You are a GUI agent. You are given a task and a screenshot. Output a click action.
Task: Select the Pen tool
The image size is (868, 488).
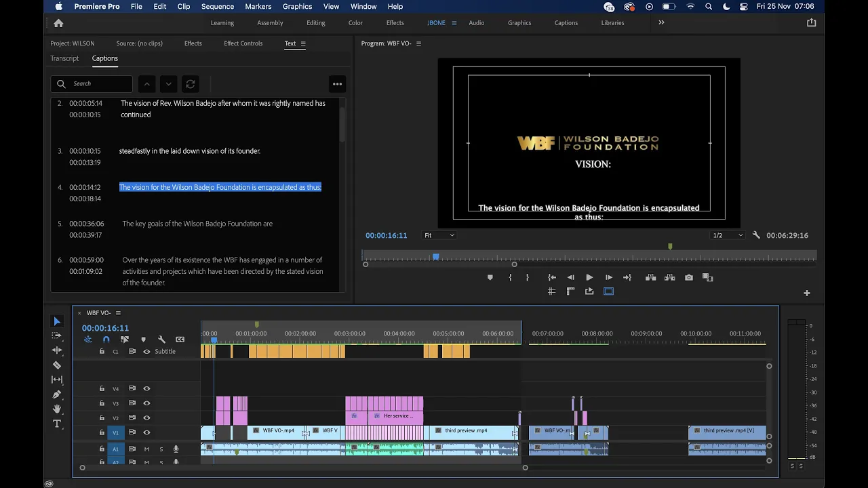(x=57, y=394)
